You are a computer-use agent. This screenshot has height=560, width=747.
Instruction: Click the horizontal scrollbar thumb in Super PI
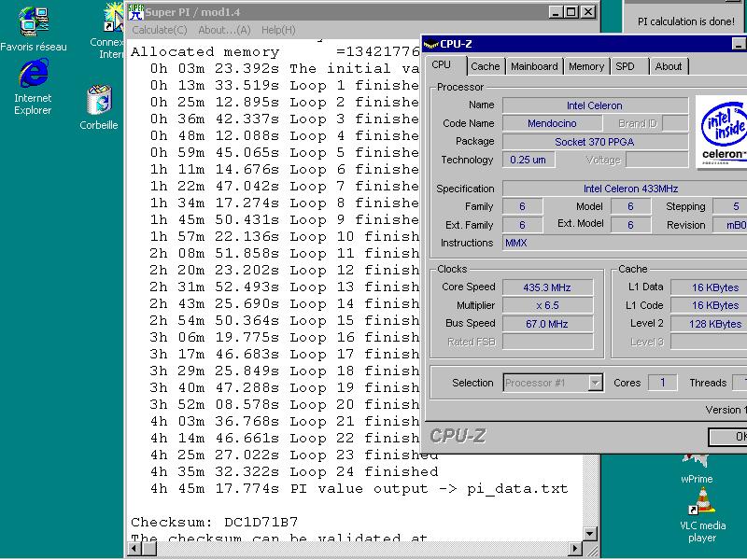point(149,549)
